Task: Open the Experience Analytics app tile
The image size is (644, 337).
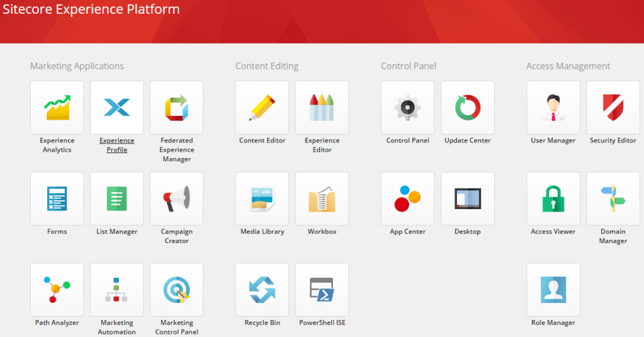Action: tap(57, 108)
